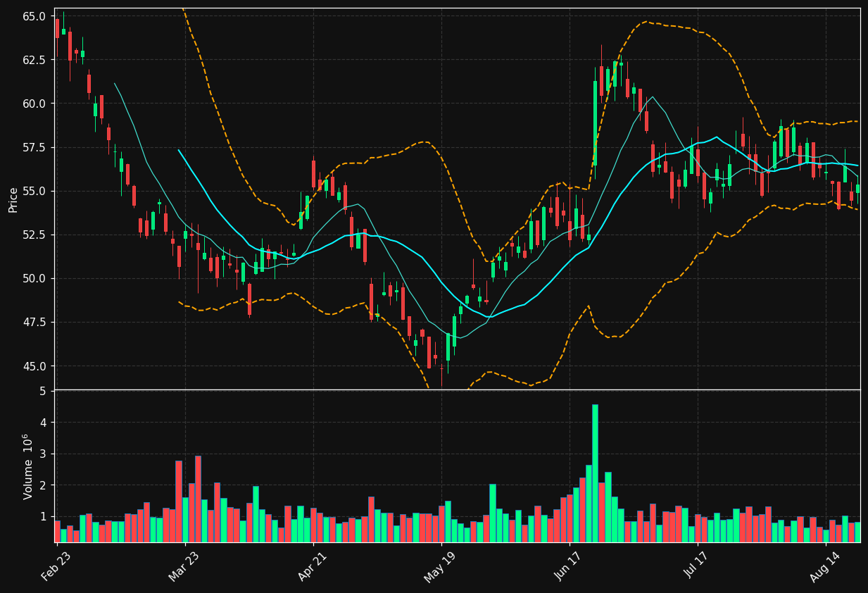Click the 45.0 price axis label
Screen dimensions: 868x593
tap(34, 366)
